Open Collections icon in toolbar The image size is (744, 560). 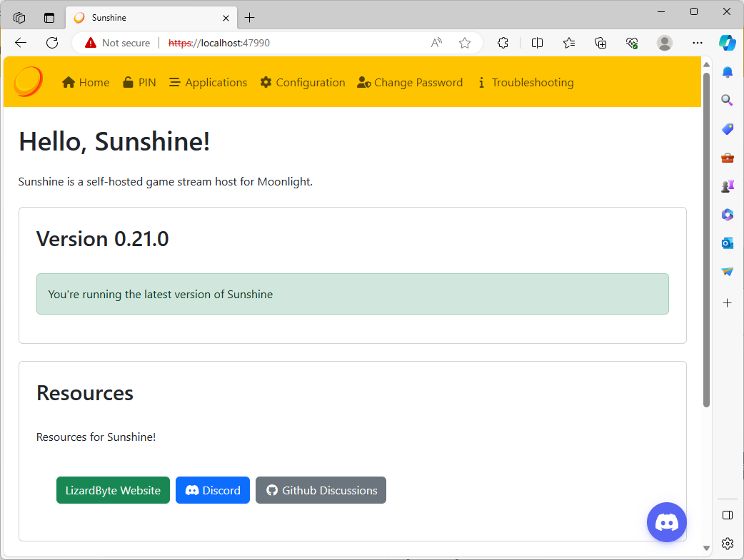[x=600, y=43]
